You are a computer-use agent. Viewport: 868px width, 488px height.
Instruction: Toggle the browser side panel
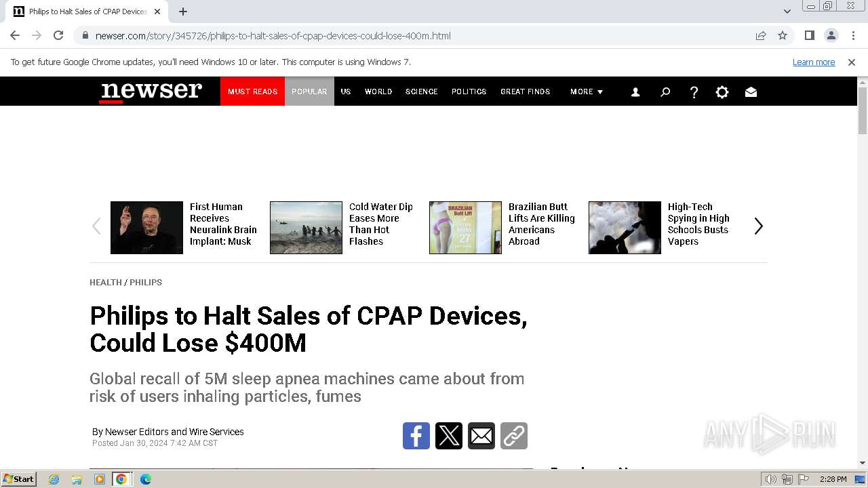coord(809,35)
